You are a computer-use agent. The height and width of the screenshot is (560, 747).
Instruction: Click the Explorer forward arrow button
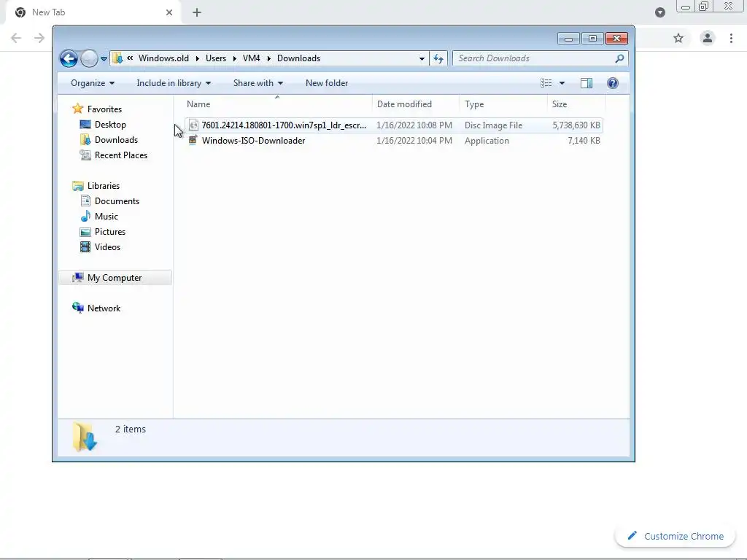pyautogui.click(x=88, y=58)
